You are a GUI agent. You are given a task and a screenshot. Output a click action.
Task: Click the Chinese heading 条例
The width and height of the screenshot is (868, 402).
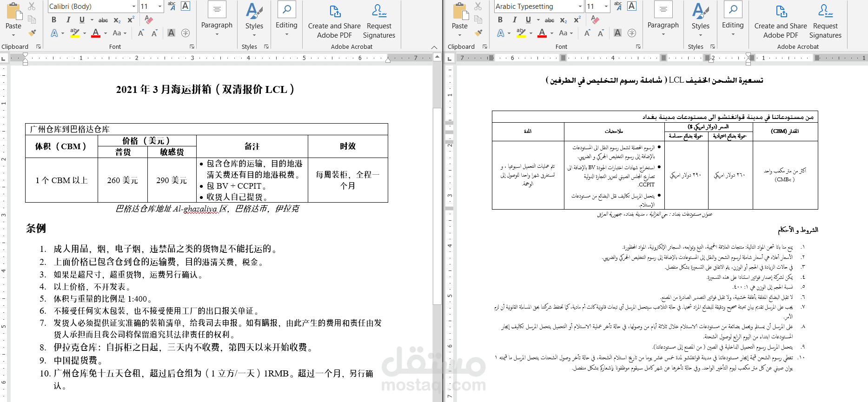(x=36, y=229)
